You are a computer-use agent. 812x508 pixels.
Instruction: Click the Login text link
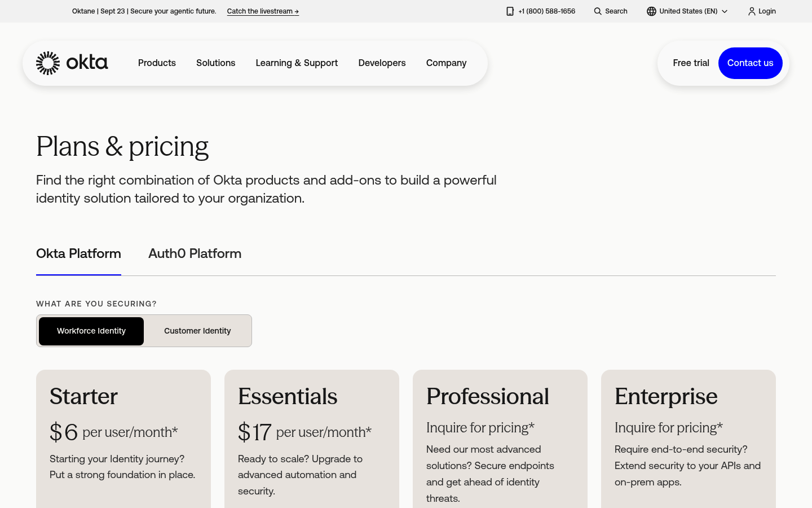coord(767,11)
